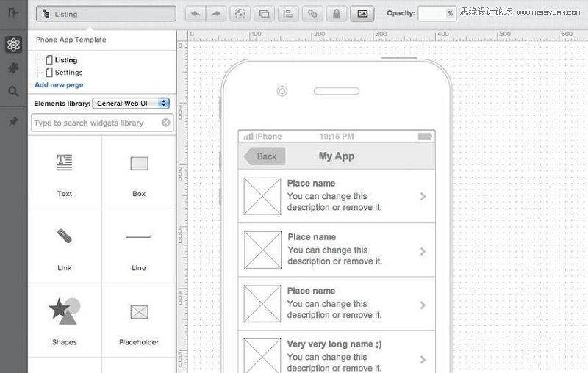
Task: Click the iPhone speaker slot on the mockup
Action: coord(337,91)
